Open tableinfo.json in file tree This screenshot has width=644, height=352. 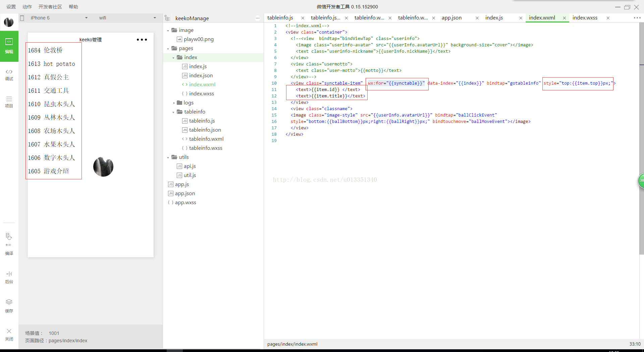[x=205, y=130]
